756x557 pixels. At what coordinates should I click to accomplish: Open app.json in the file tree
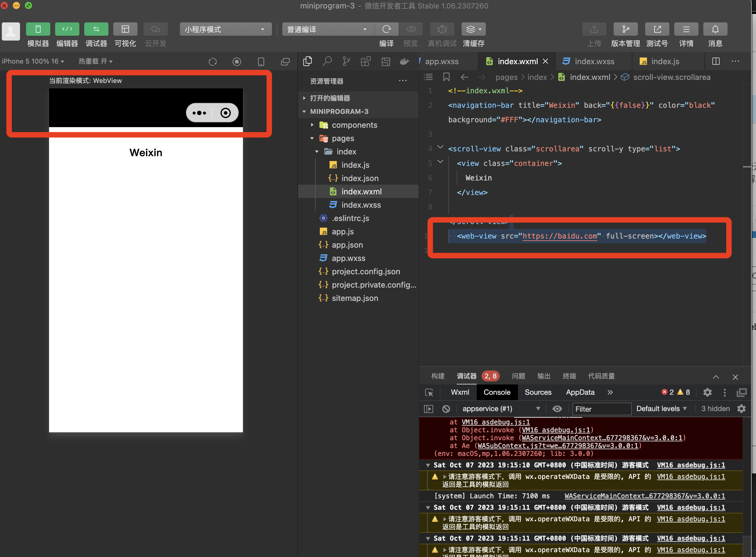(x=347, y=245)
